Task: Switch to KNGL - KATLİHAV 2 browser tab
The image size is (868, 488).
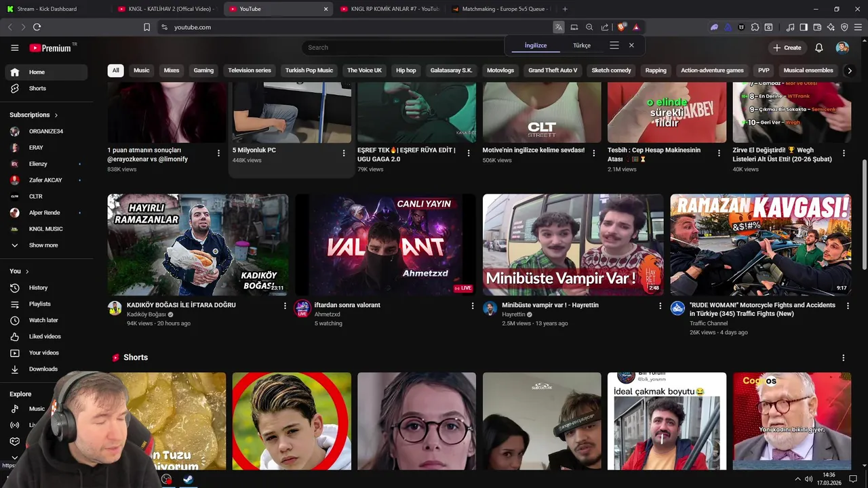Action: [x=165, y=9]
